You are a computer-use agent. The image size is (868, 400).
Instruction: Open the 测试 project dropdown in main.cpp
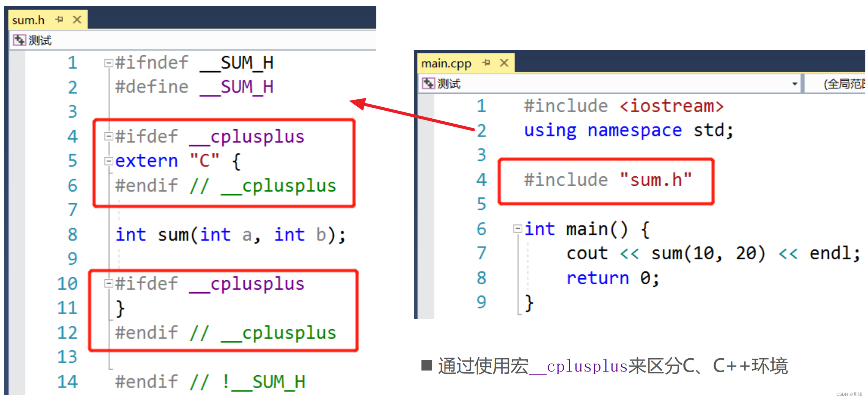(x=794, y=84)
